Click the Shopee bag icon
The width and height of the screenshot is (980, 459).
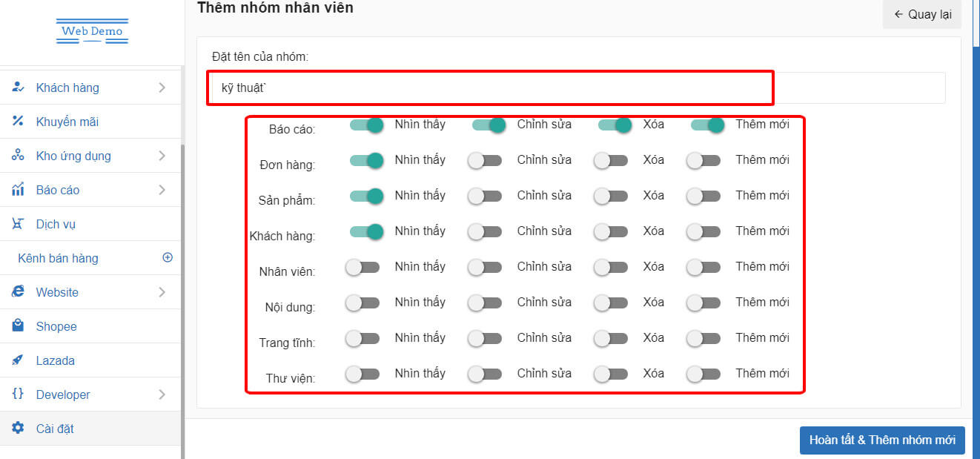pyautogui.click(x=19, y=326)
